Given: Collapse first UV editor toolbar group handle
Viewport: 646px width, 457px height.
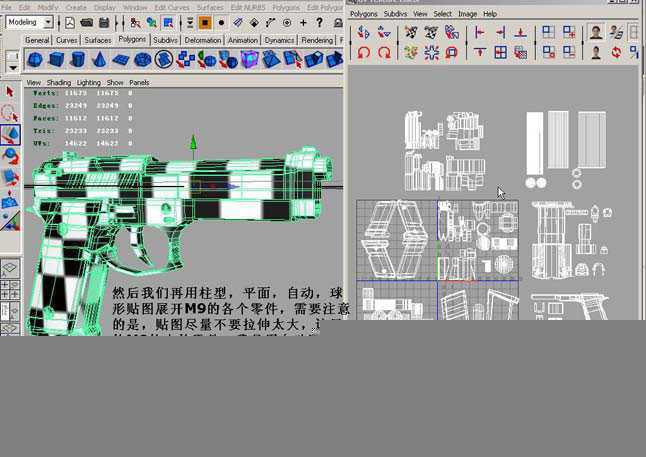Looking at the screenshot, I should (350, 42).
